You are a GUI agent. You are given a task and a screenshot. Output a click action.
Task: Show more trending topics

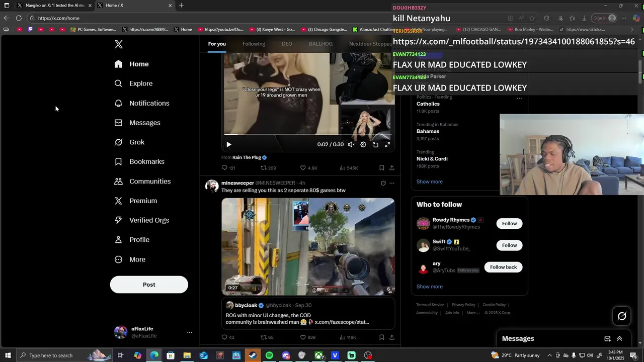[429, 182]
